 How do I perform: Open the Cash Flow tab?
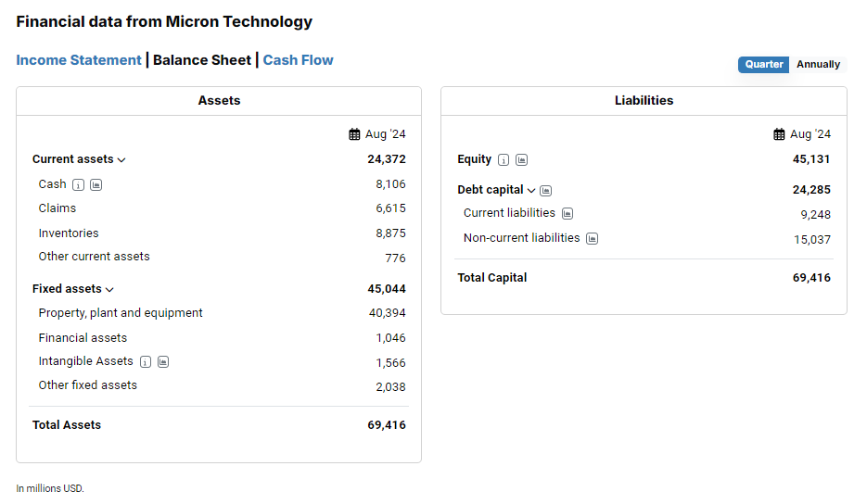coord(298,59)
